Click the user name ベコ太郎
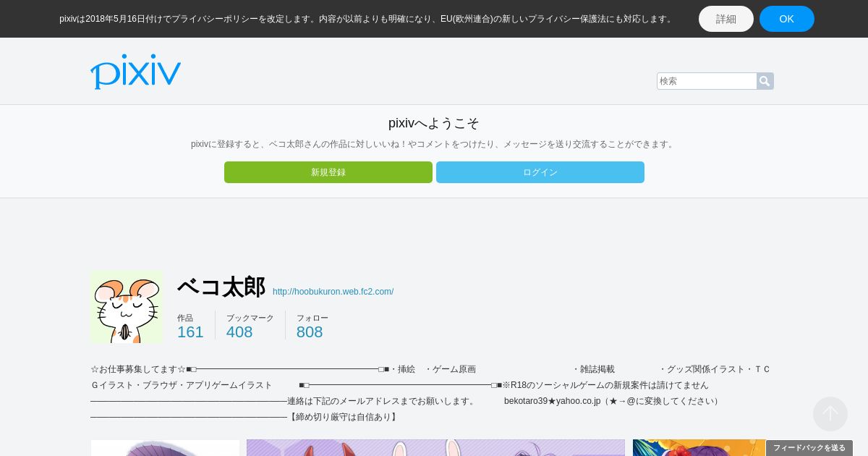This screenshot has width=868, height=456. pyautogui.click(x=221, y=287)
